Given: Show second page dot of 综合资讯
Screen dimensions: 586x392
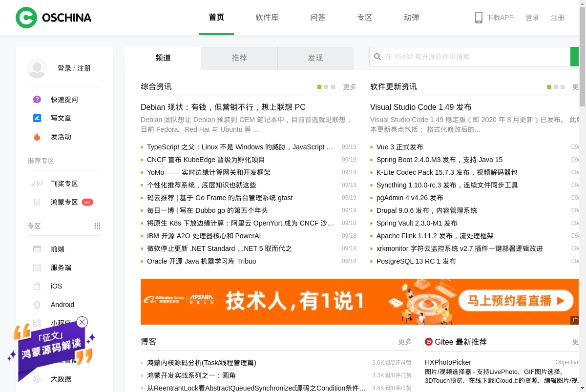Looking at the screenshot, I should coord(326,87).
